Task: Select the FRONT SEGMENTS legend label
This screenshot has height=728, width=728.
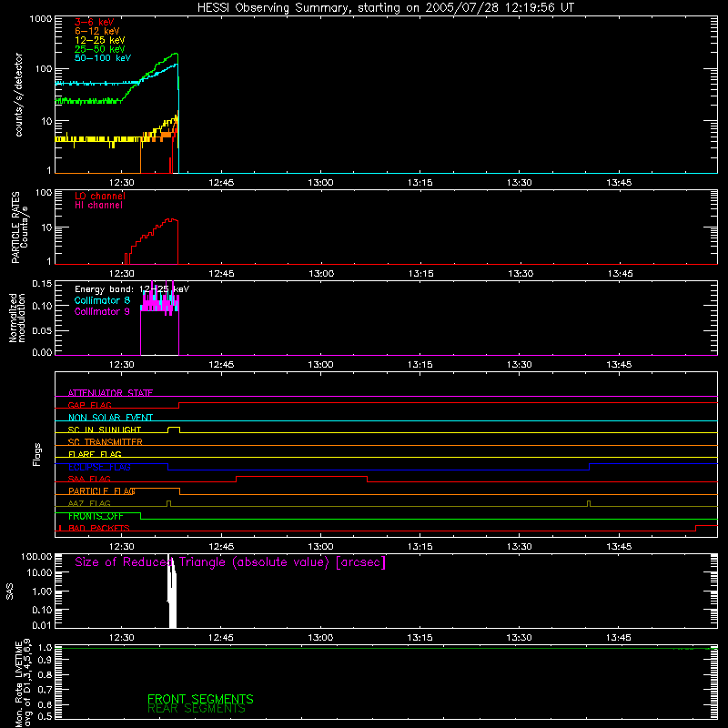Action: (x=200, y=699)
